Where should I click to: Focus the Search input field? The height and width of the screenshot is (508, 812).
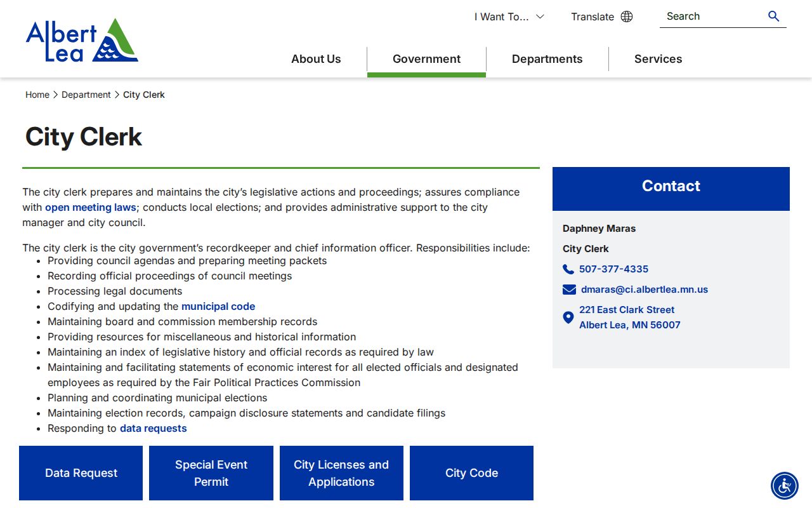tap(712, 17)
